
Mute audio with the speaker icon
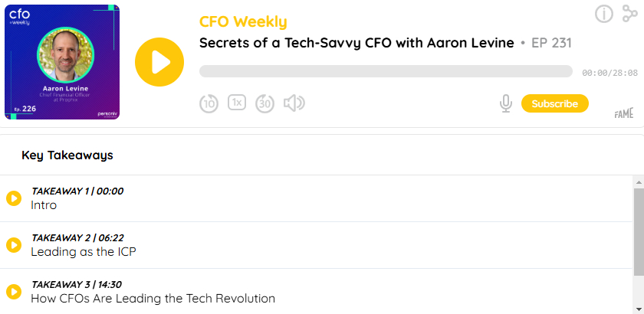pos(294,103)
